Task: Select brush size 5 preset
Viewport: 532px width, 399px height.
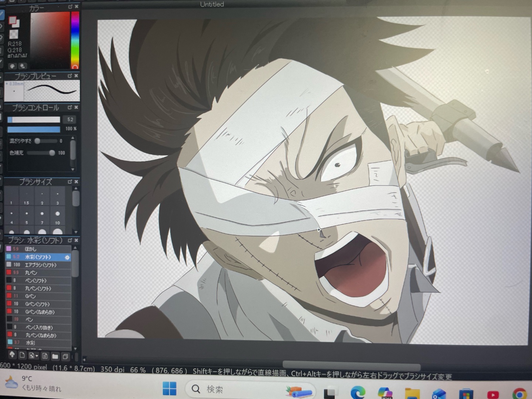Action: (27, 214)
